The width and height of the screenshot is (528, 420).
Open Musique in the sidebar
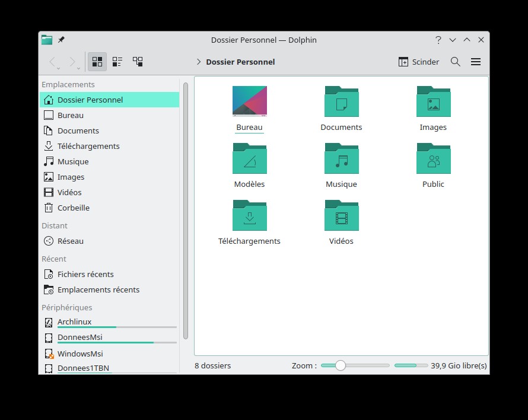pyautogui.click(x=109, y=162)
